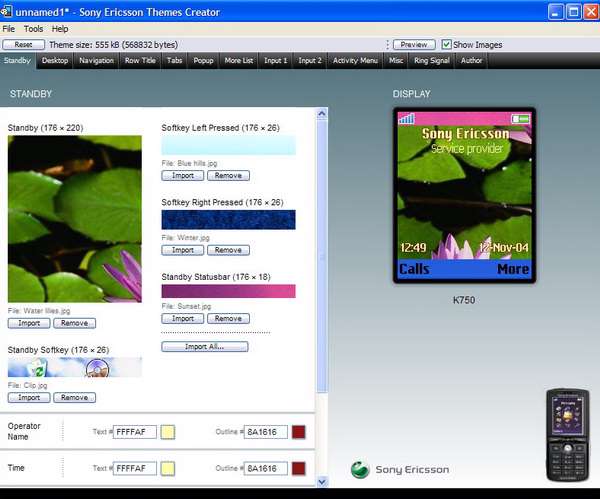This screenshot has width=600, height=499.
Task: Click Operator Name text color swatch
Action: (x=168, y=432)
